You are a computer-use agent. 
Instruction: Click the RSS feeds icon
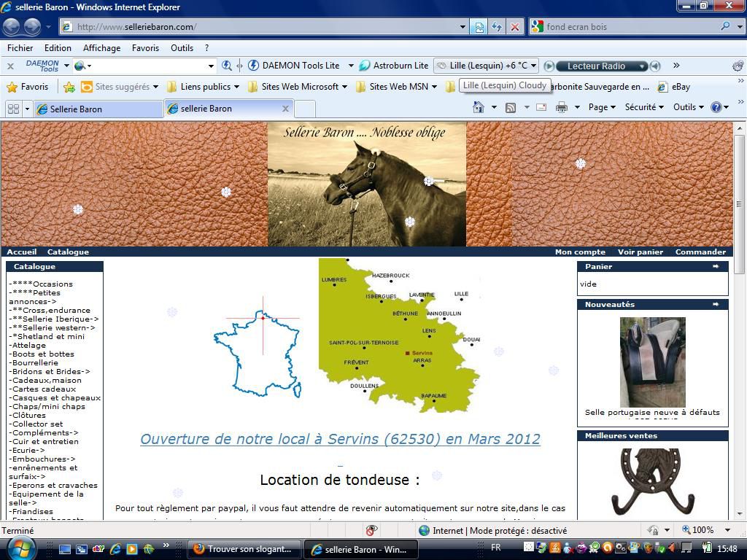tap(511, 107)
